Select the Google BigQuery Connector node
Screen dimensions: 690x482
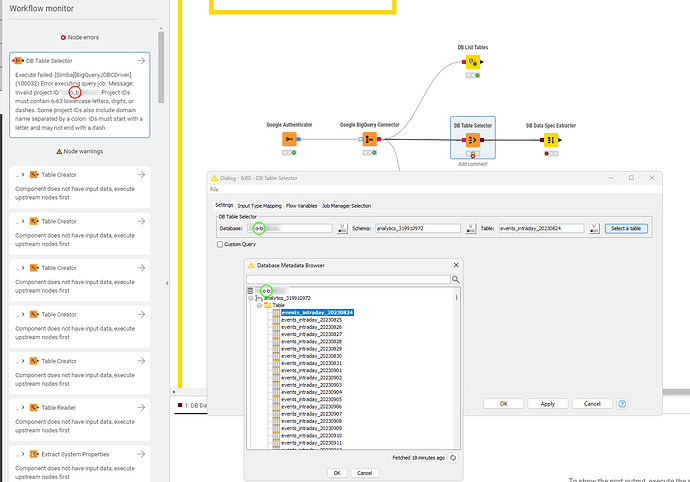click(x=369, y=140)
